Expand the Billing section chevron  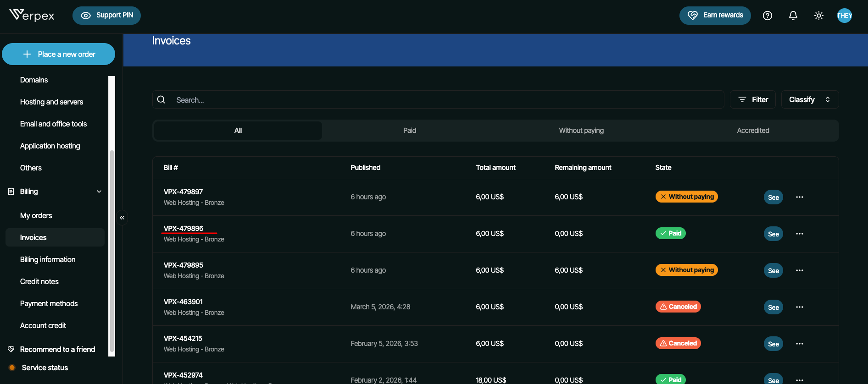[99, 192]
